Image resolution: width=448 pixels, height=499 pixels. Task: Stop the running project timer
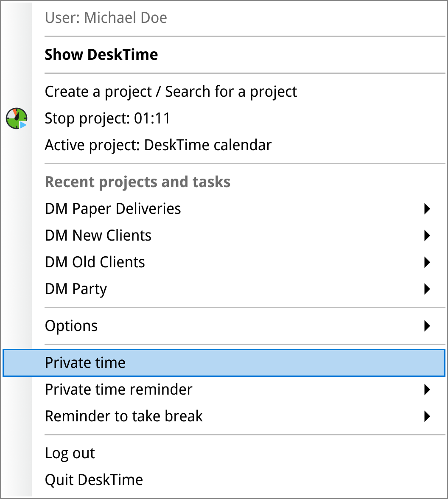click(107, 118)
